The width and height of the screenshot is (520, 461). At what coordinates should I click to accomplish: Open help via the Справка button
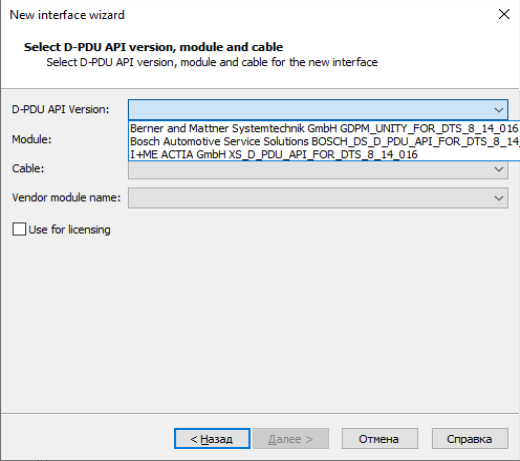[470, 439]
